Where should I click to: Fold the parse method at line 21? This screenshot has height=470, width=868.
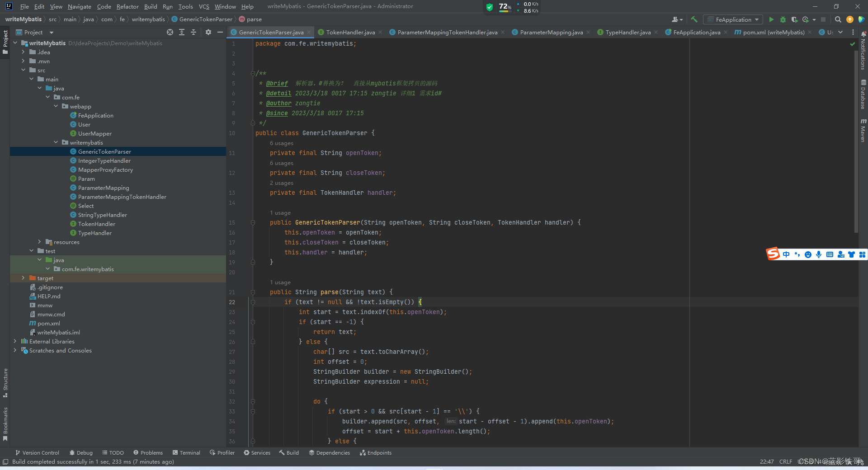253,292
